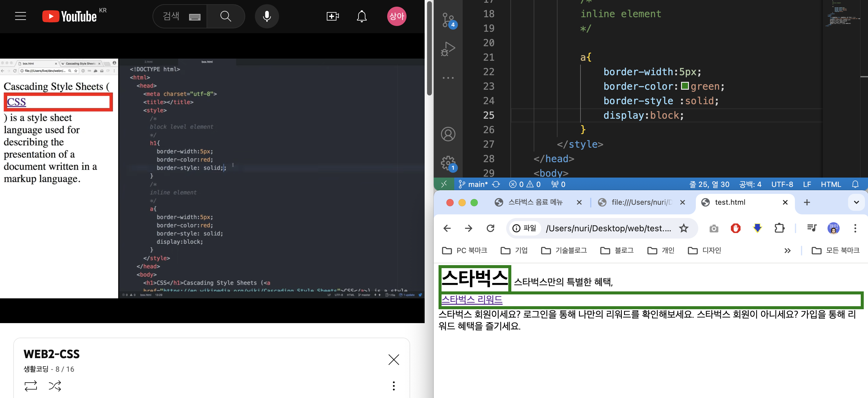Close the WEB2-CSS playlist panel

point(394,360)
